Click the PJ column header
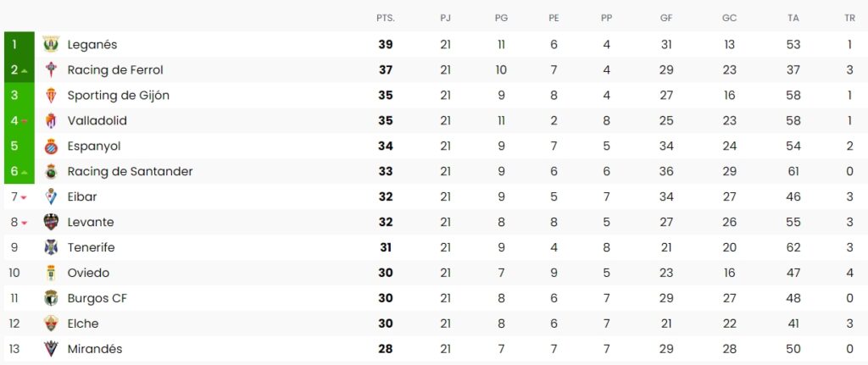868x365 pixels. (x=446, y=18)
